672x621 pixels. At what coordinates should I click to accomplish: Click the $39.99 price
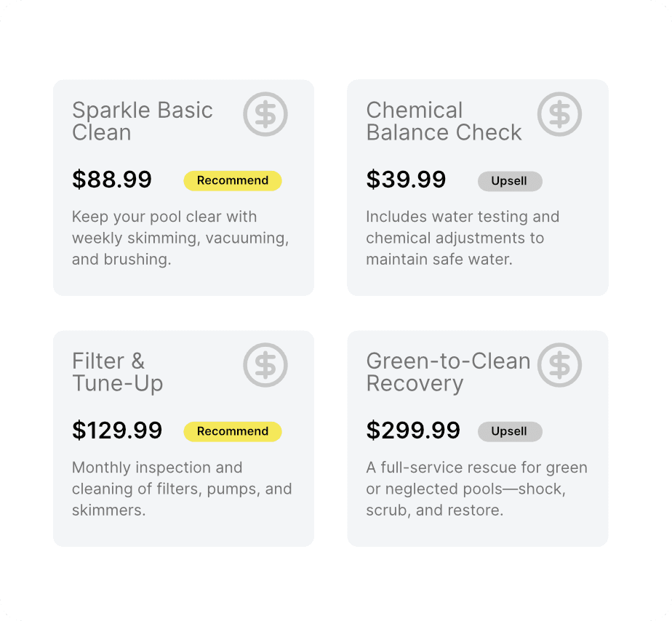point(406,179)
